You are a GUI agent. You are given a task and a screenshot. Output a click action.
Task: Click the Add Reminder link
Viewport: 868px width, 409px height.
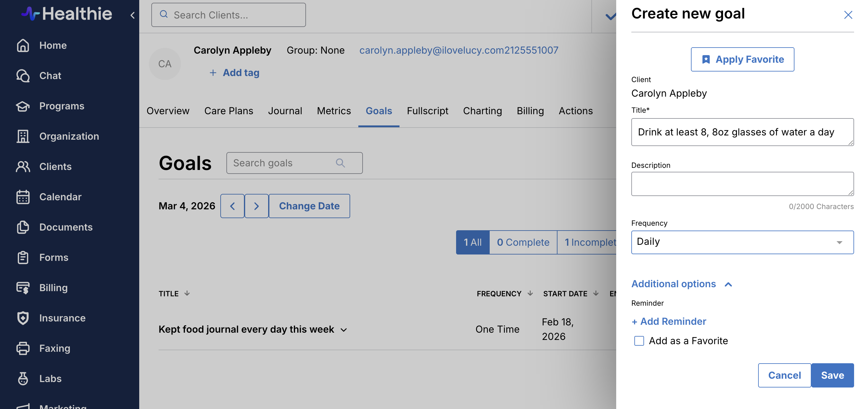tap(669, 321)
